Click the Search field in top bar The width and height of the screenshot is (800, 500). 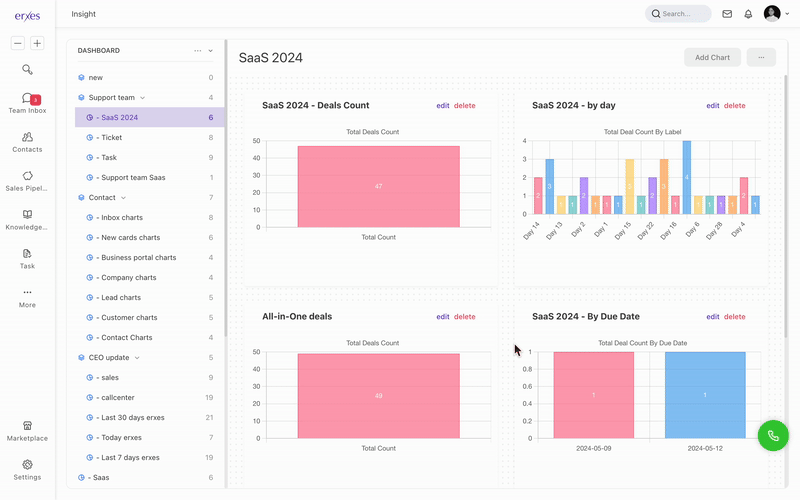678,14
